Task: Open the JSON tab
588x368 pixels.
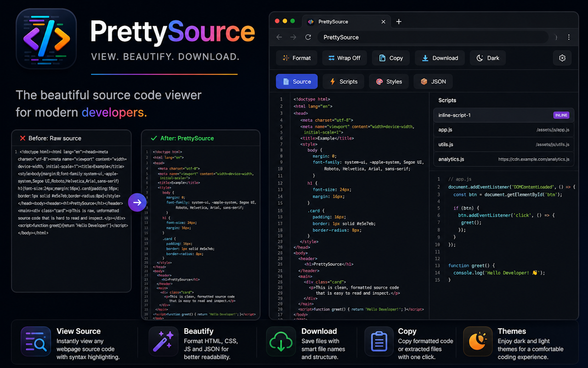Action: (x=433, y=81)
